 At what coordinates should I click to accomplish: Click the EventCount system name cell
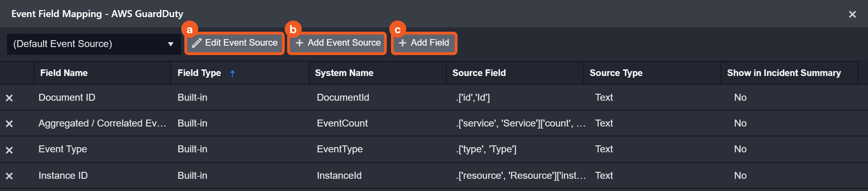[342, 123]
